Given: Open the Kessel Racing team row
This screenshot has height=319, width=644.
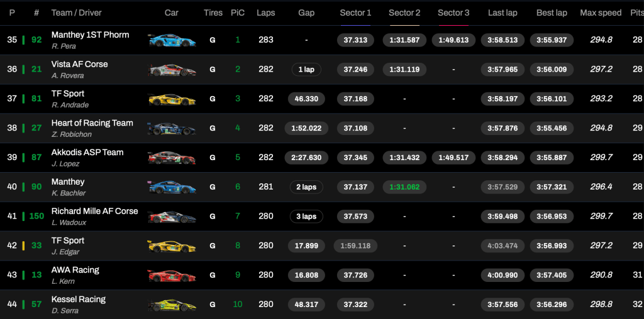Looking at the screenshot, I should 79,300.
